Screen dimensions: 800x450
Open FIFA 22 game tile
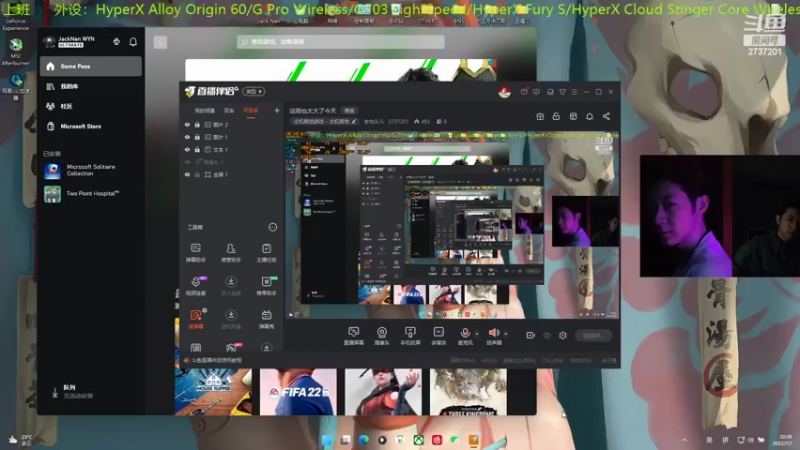(298, 392)
